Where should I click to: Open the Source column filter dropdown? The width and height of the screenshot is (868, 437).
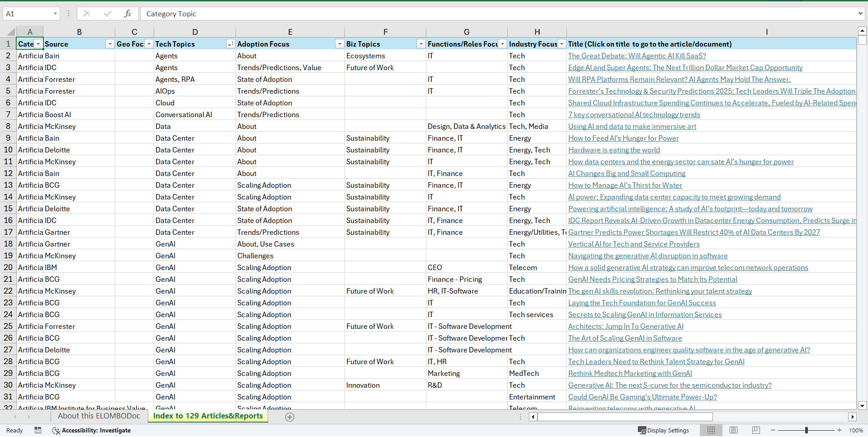pyautogui.click(x=110, y=44)
